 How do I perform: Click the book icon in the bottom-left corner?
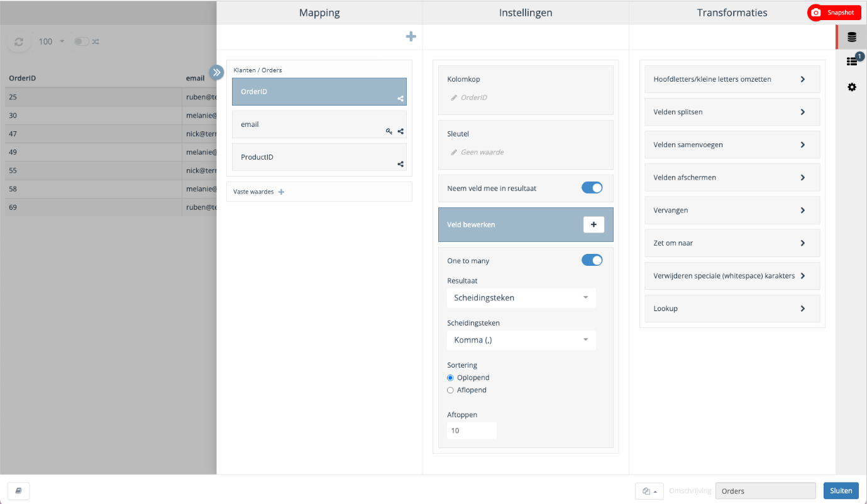tap(19, 491)
